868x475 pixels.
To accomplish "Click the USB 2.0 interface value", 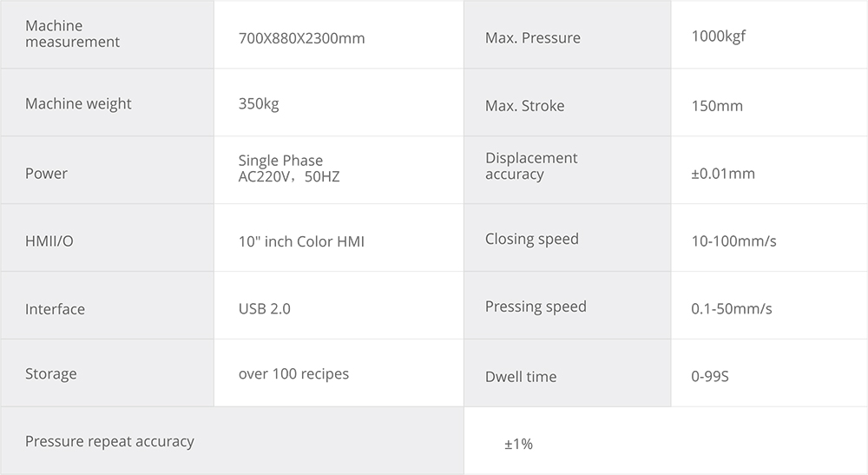I will (264, 309).
